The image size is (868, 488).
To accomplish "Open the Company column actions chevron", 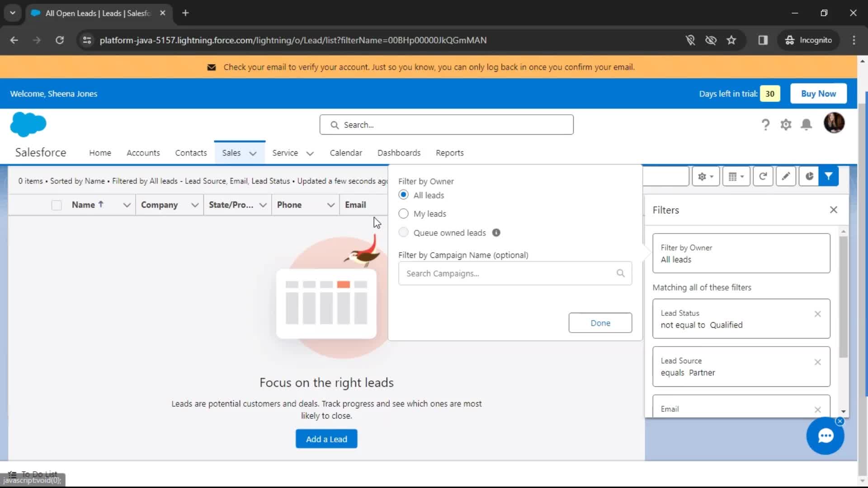I will 195,205.
